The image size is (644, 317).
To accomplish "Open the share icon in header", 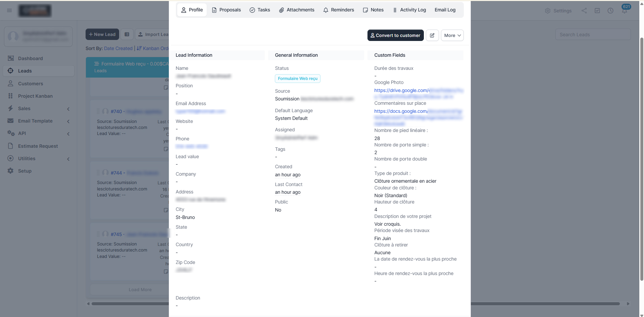I will [584, 11].
